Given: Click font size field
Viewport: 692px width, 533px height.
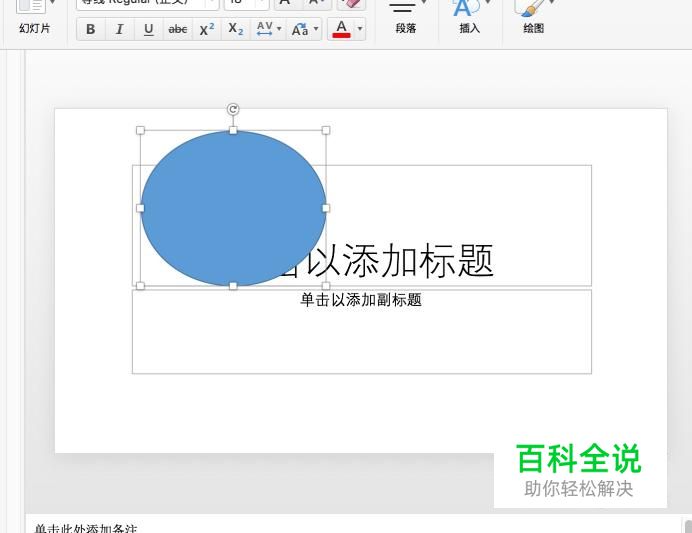Looking at the screenshot, I should 246,4.
